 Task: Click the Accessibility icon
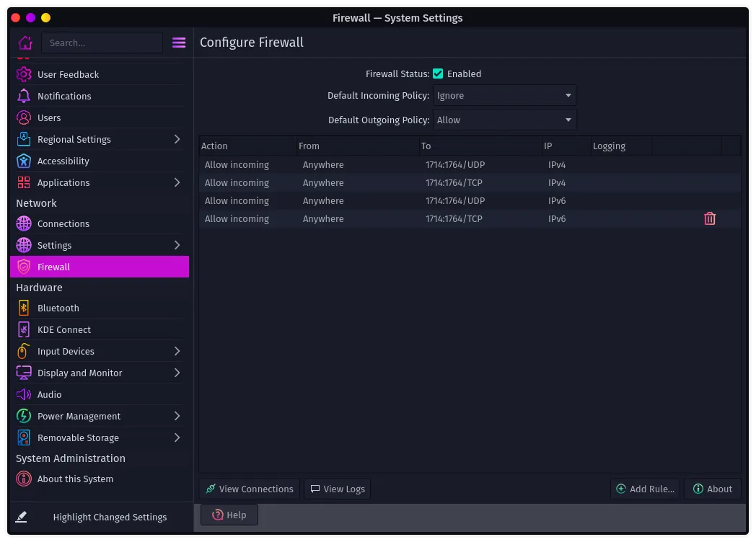(x=24, y=161)
